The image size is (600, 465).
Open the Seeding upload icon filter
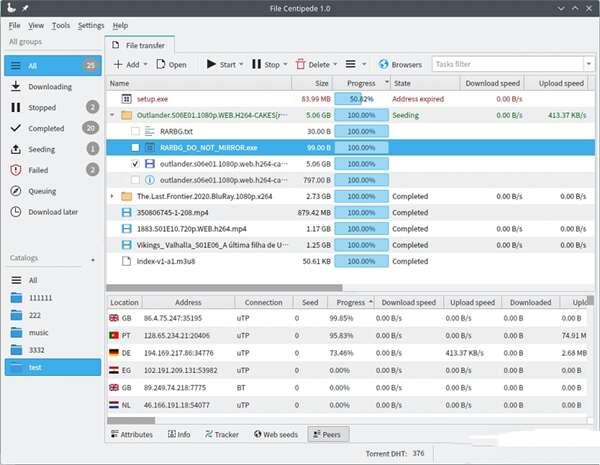(x=16, y=149)
